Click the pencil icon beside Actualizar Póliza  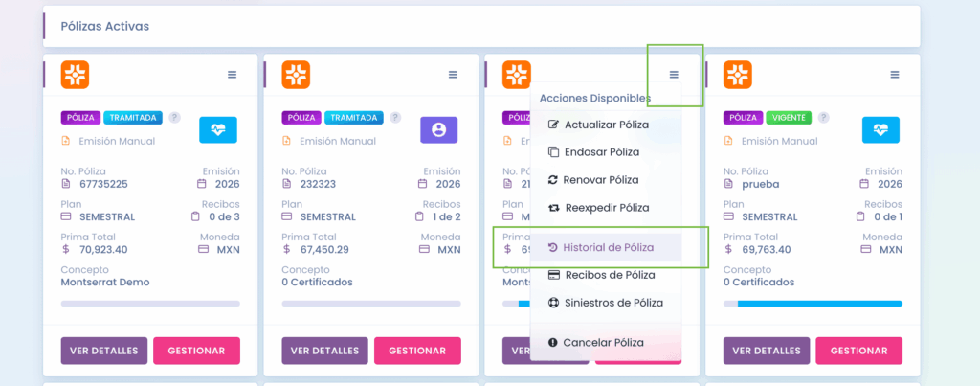553,125
